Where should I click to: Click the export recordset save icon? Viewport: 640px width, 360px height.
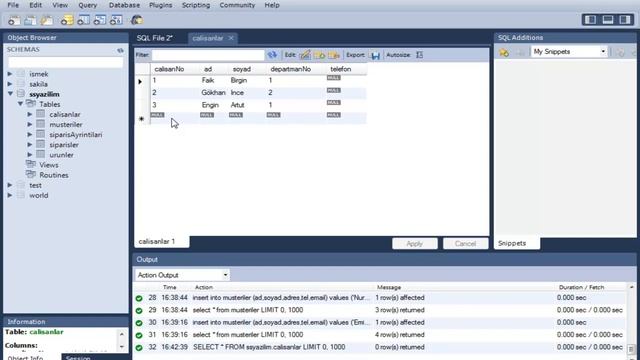(375, 55)
